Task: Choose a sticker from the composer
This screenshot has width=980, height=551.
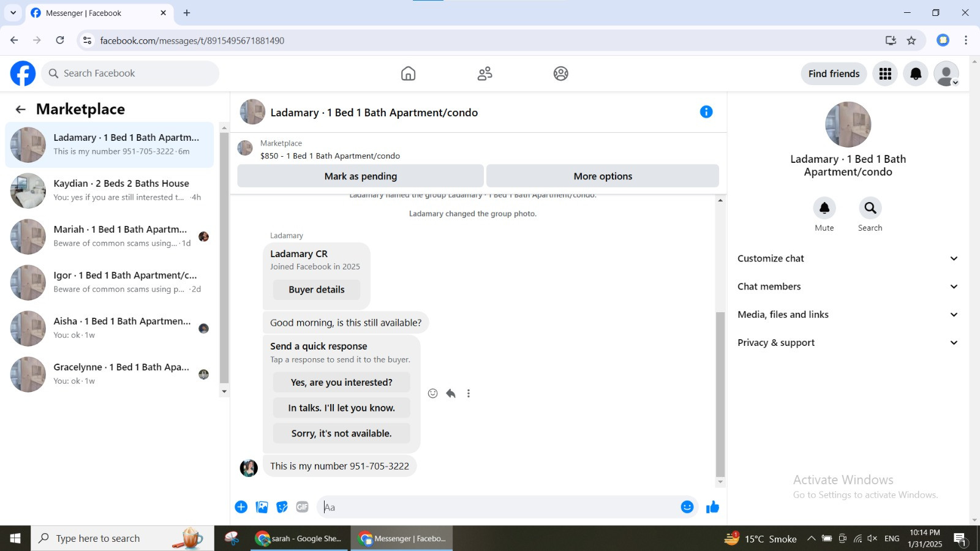Action: [282, 507]
